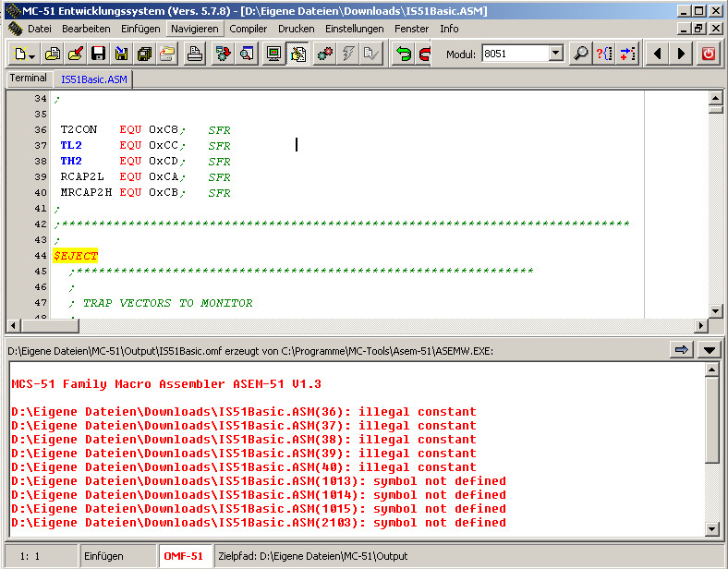Click the down-triangle button in output header

[x=709, y=350]
